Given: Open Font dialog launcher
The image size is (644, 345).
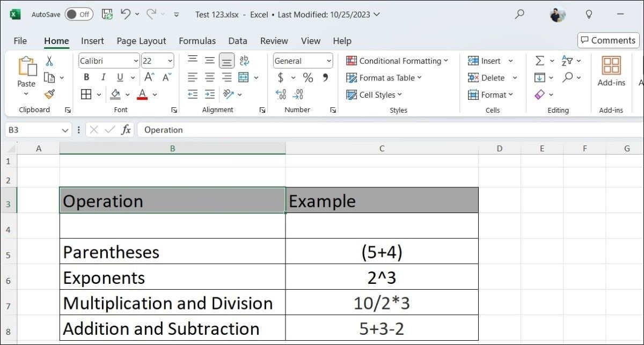Looking at the screenshot, I should (x=174, y=109).
